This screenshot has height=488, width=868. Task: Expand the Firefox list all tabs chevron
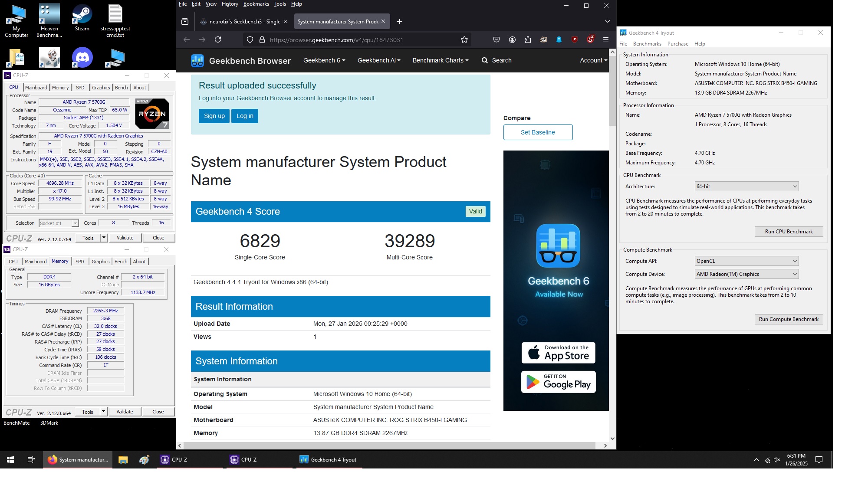(608, 21)
